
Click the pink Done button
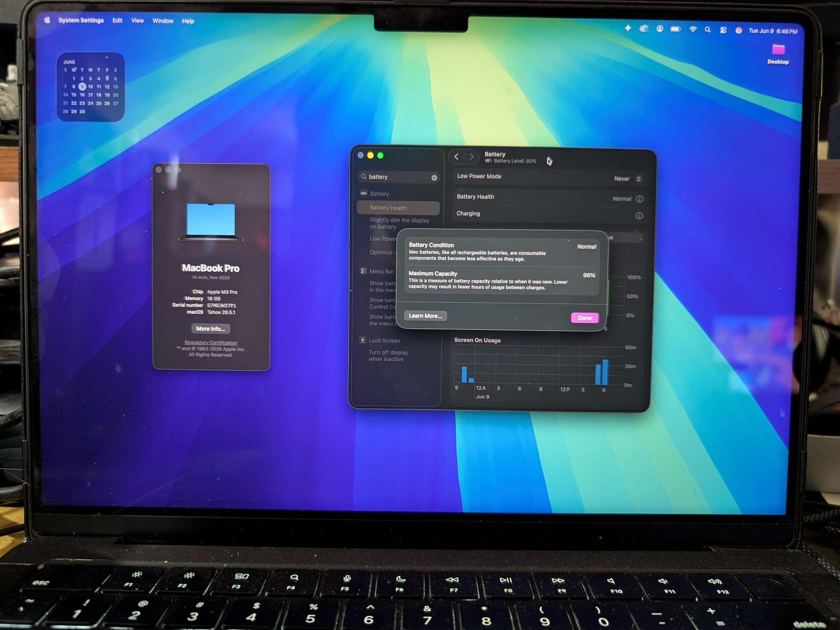click(584, 318)
